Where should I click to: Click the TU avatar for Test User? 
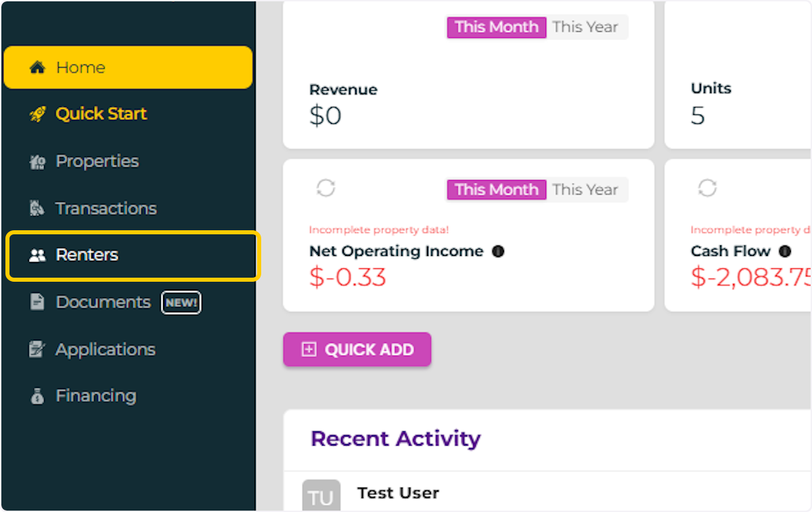pyautogui.click(x=321, y=497)
